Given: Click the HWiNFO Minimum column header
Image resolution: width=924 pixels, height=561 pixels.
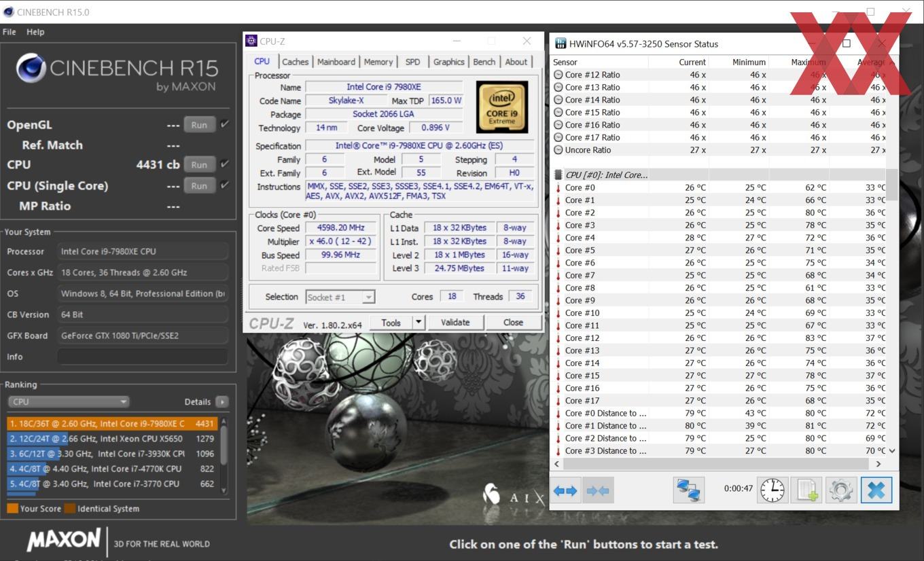Looking at the screenshot, I should pos(739,62).
